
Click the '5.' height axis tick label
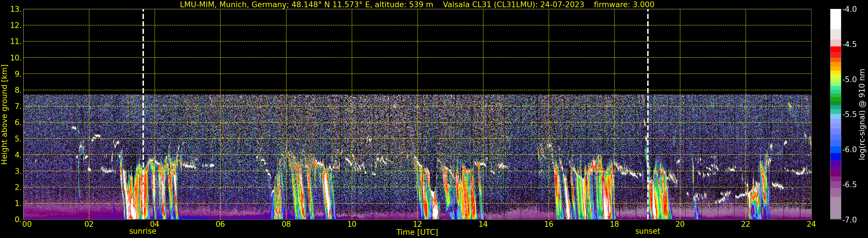tap(18, 139)
